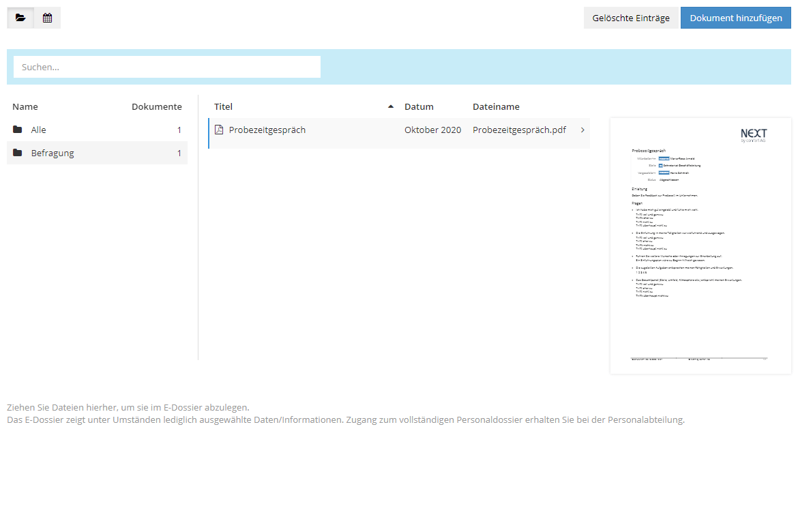798x532 pixels.
Task: Sort documents by the Datum column header
Action: pyautogui.click(x=419, y=106)
